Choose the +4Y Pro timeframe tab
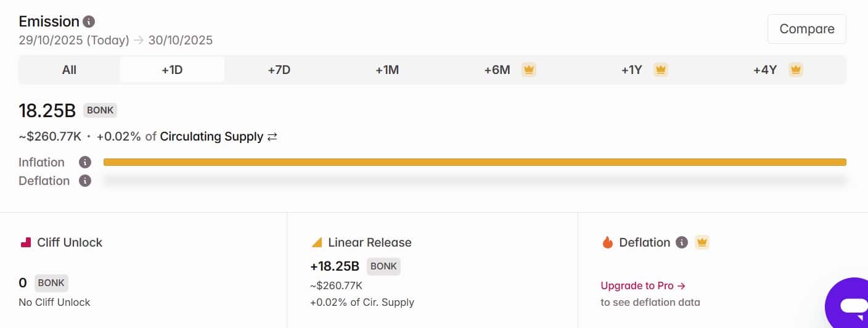Image resolution: width=868 pixels, height=328 pixels. [x=777, y=70]
